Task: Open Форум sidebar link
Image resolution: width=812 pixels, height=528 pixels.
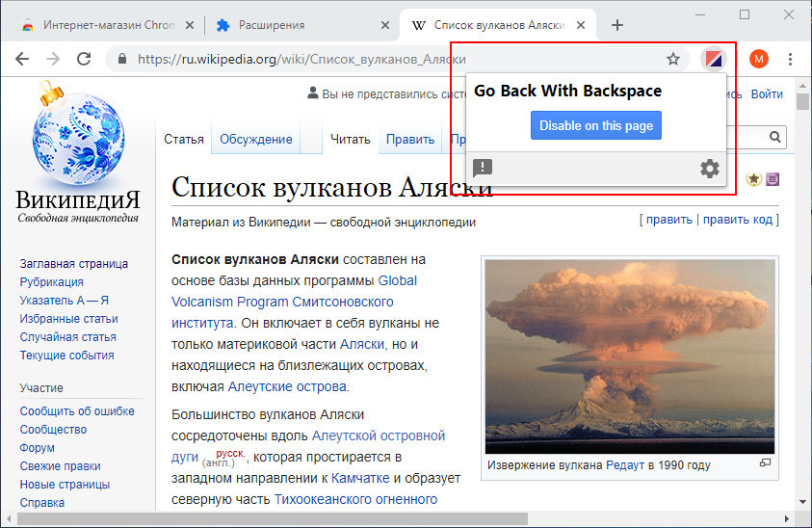Action: (x=37, y=448)
